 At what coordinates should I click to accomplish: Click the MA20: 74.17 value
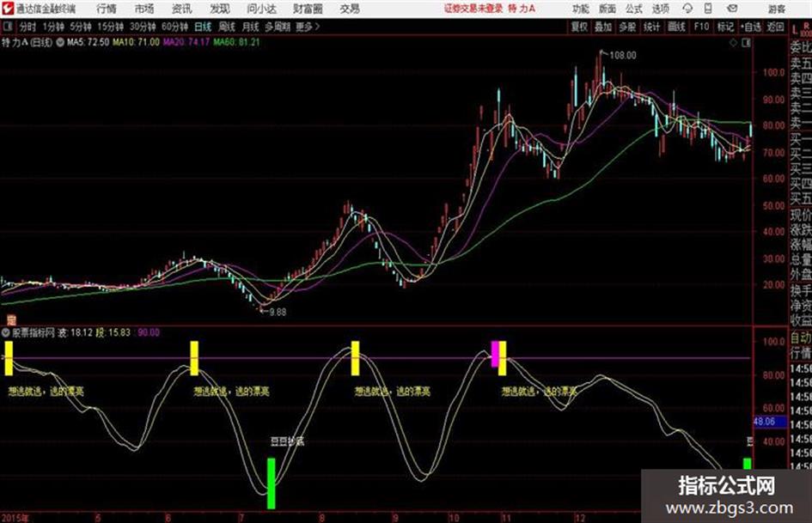click(x=186, y=42)
